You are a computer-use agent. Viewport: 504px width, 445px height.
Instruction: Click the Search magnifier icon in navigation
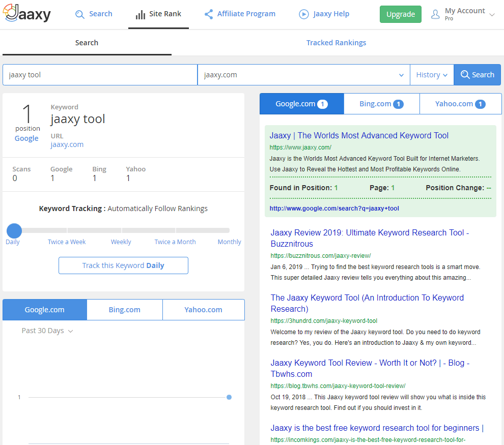tap(79, 14)
